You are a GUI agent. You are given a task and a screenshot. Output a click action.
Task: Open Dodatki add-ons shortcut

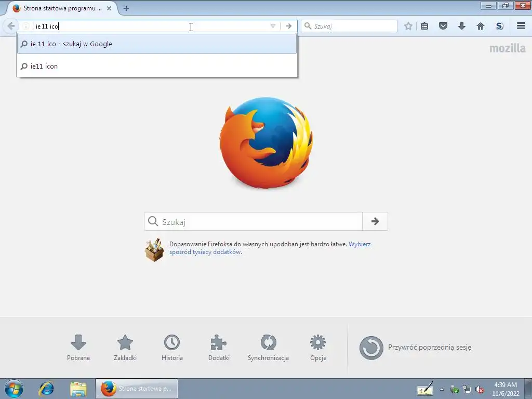(x=219, y=348)
